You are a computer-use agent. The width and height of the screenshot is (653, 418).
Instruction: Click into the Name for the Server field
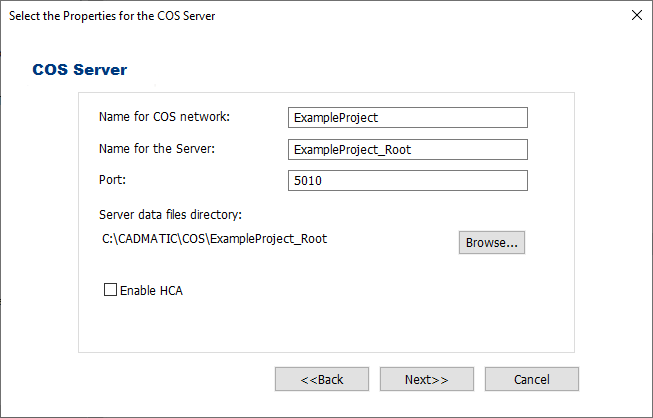tap(406, 150)
